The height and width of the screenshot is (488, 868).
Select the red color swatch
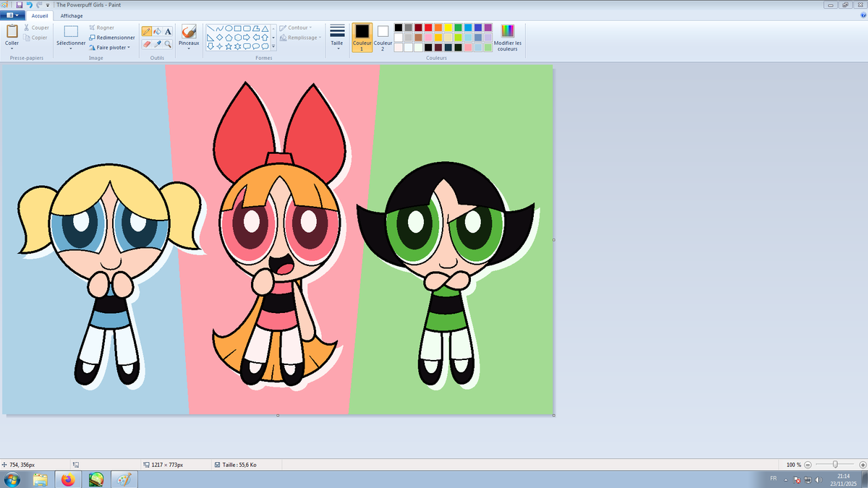428,27
